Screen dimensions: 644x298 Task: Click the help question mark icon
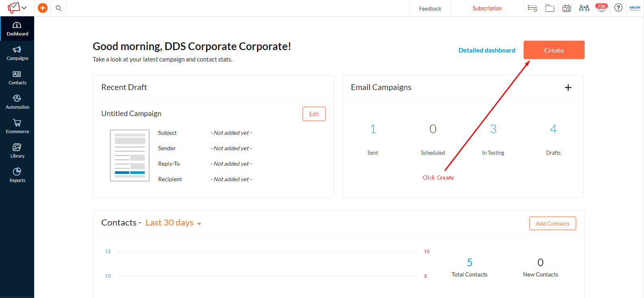(x=618, y=8)
